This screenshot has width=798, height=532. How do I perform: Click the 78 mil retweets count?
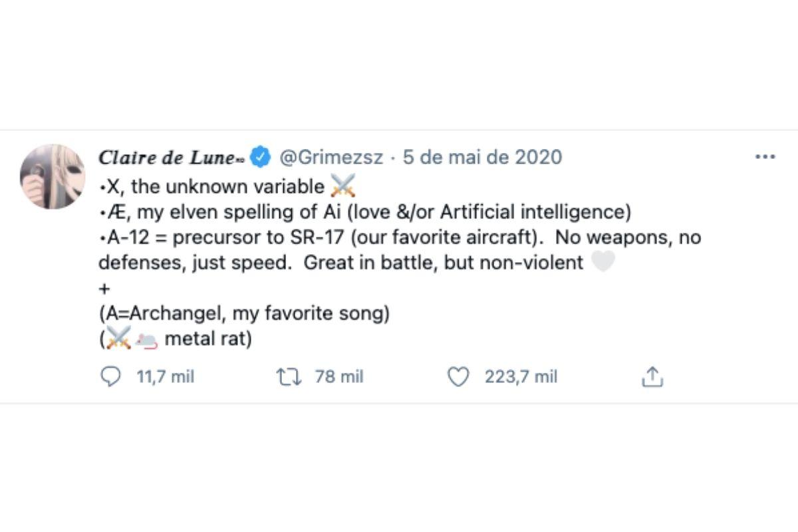point(339,377)
